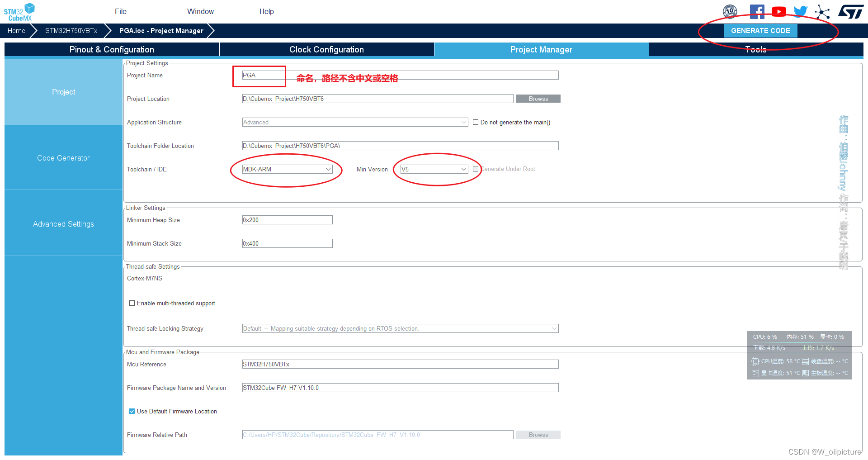
Task: Open the Help menu
Action: point(266,11)
